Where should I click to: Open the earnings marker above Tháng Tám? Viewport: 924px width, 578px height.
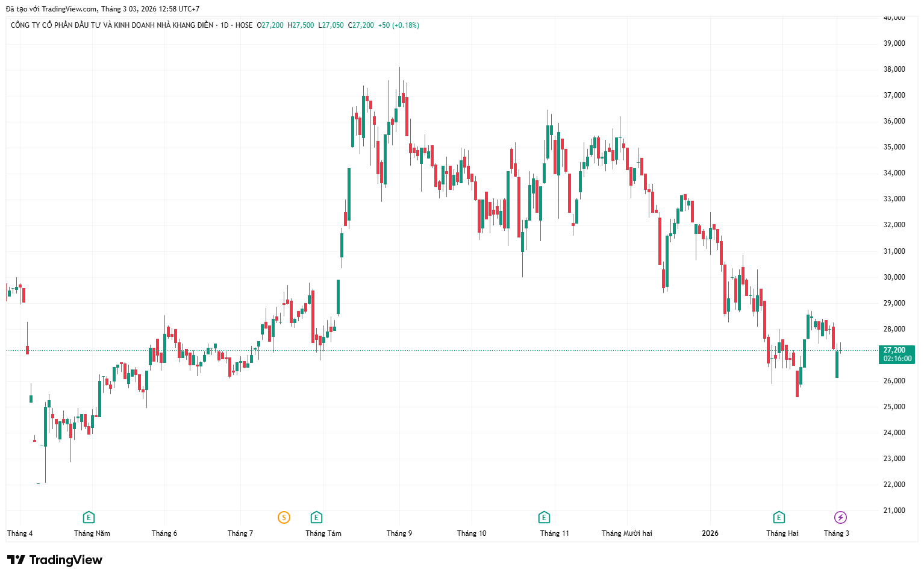coord(316,517)
